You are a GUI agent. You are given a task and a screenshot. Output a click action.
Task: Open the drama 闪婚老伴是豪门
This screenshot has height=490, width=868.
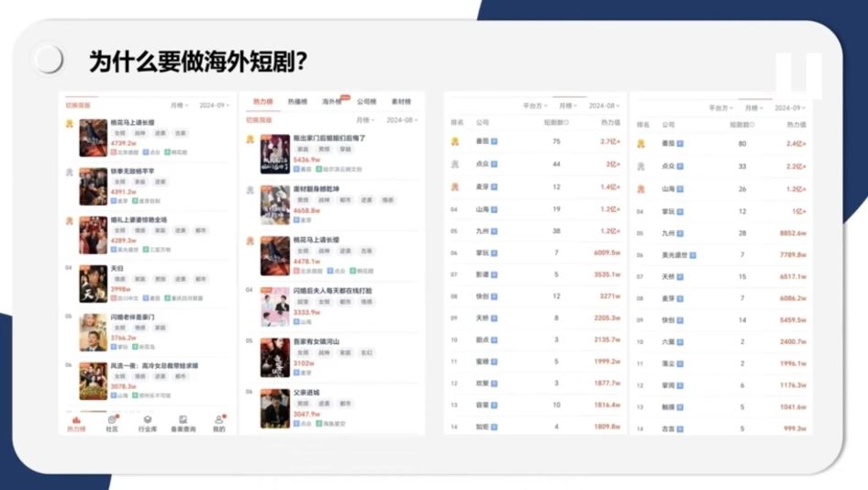(132, 317)
